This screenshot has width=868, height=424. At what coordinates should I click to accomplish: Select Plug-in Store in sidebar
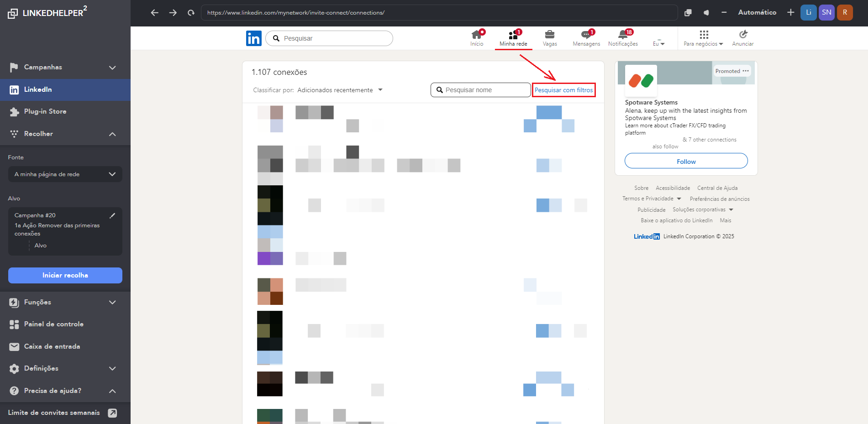click(x=45, y=112)
